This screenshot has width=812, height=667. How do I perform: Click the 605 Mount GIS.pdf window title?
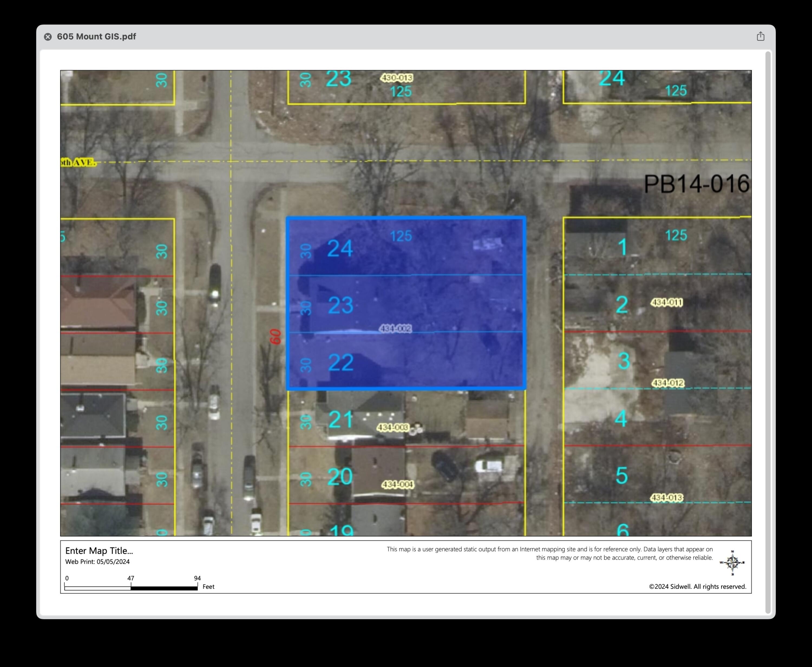click(x=96, y=37)
